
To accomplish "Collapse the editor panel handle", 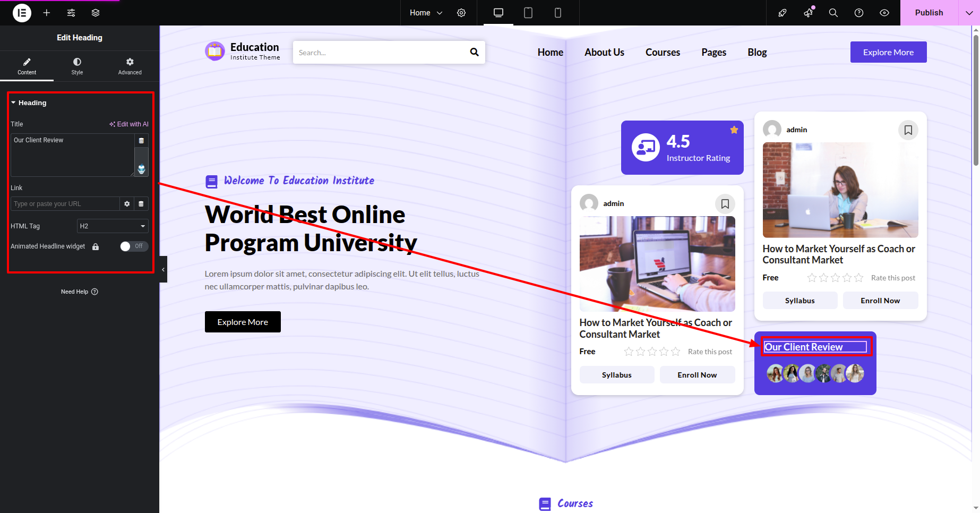I will [x=163, y=269].
